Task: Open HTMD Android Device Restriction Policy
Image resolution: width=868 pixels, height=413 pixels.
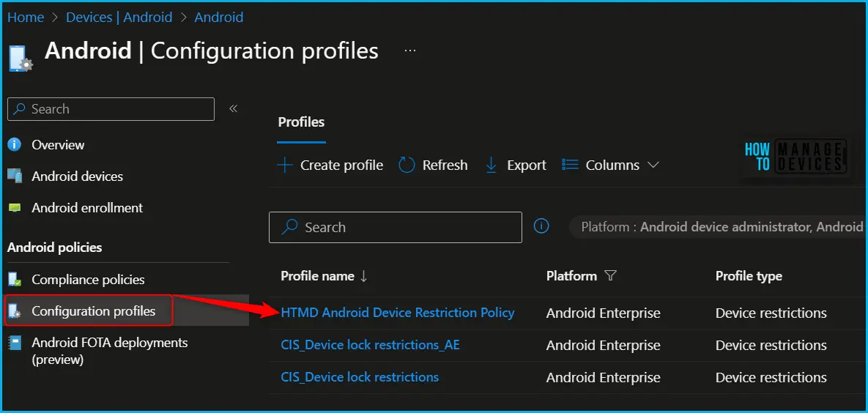Action: tap(398, 313)
